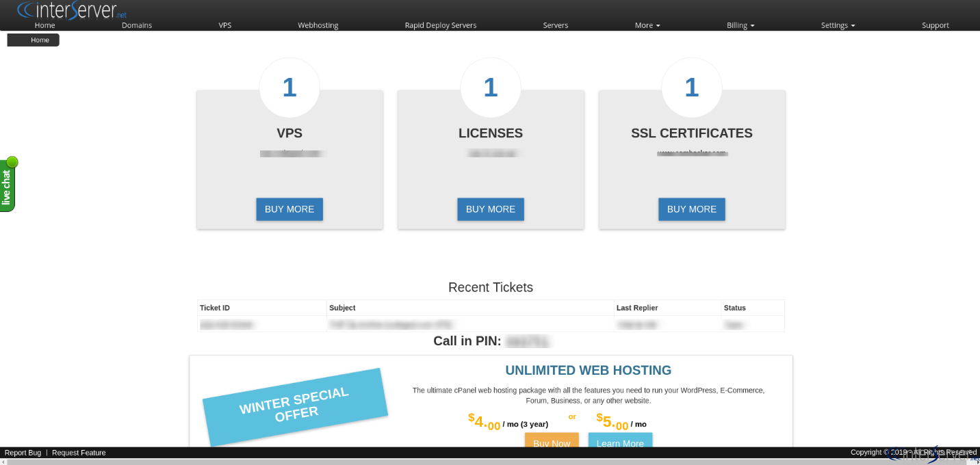Viewport: 980px width, 465px height.
Task: Open the Servers navigation item
Action: pos(556,25)
